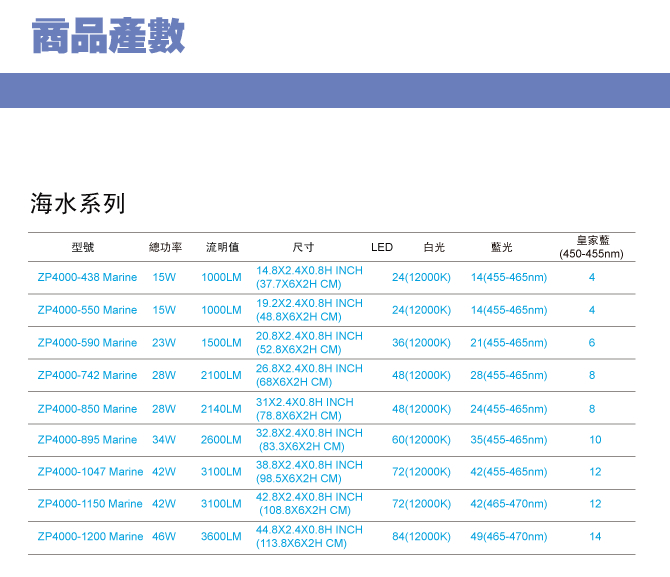Click the 白光 column header

(434, 247)
